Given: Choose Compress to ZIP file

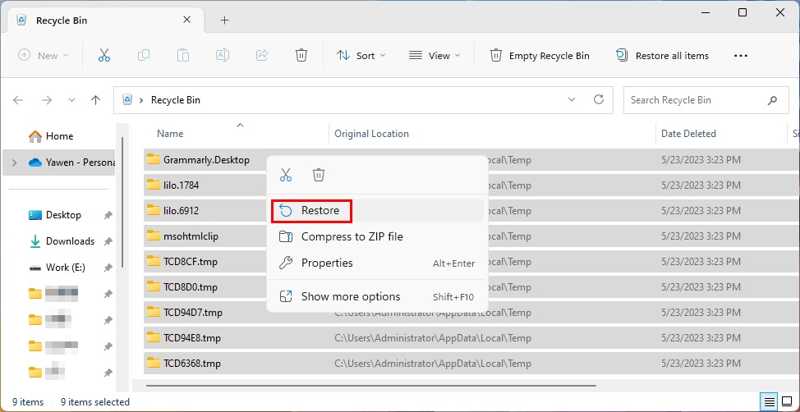Looking at the screenshot, I should [351, 237].
